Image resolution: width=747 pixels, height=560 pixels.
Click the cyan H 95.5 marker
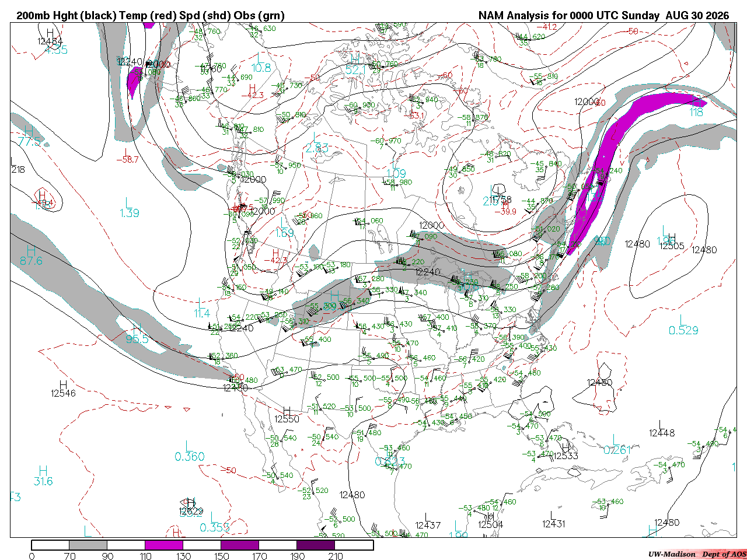click(x=137, y=333)
